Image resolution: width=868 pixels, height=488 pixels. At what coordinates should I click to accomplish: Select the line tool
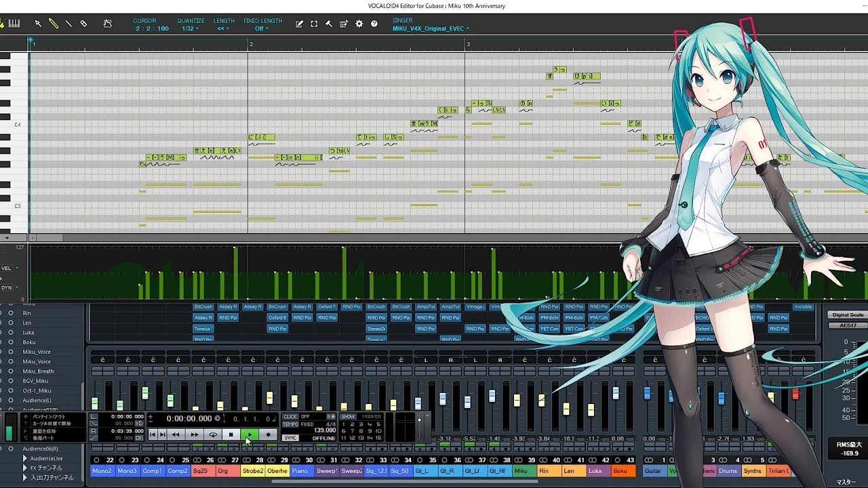coord(68,24)
